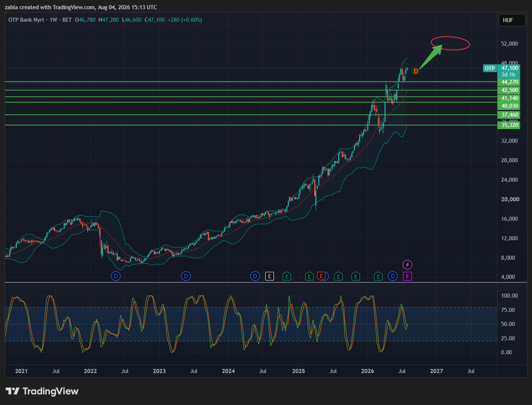
Task: Click the blue dividend D marker in 2022
Action: pos(116,276)
